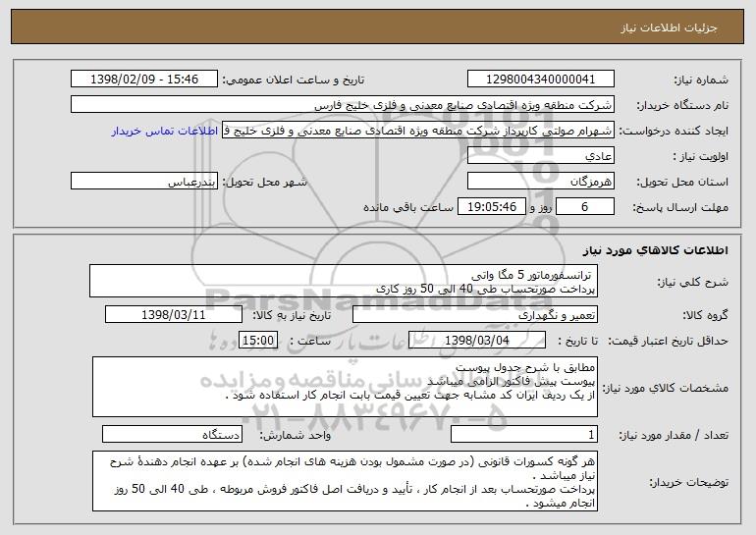756x535 pixels.
Task: Click the label اولویت نیاز
Action: (x=701, y=157)
